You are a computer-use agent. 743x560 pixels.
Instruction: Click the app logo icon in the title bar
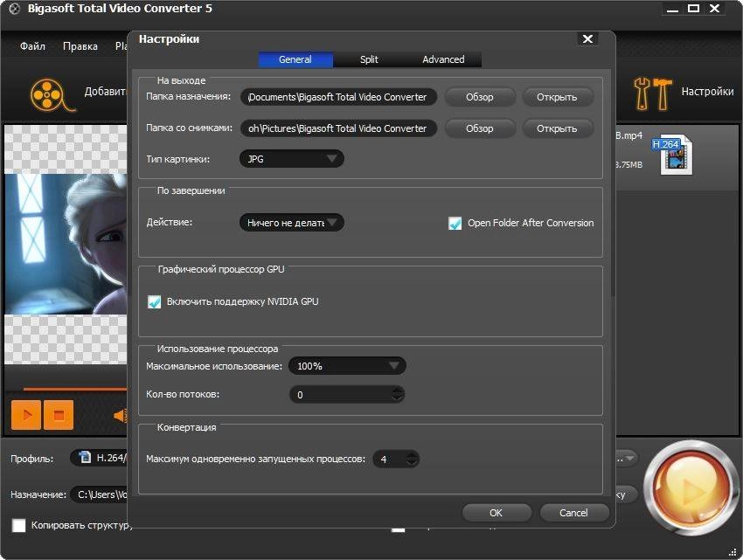(x=14, y=9)
